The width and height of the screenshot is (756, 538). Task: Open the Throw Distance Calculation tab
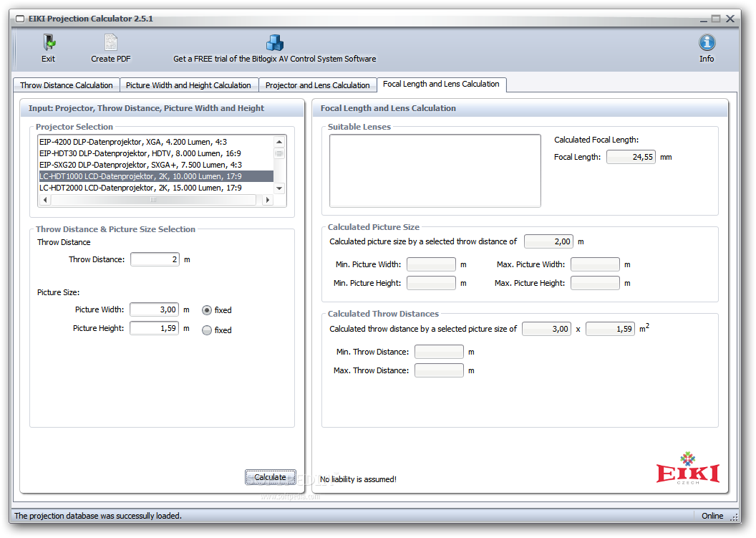67,85
